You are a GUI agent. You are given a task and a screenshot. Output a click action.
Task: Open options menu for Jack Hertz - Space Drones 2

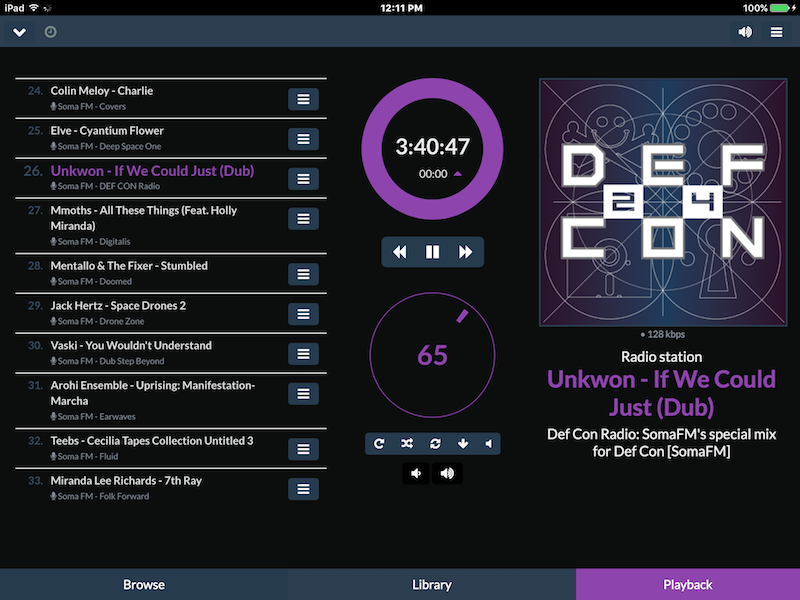pyautogui.click(x=303, y=314)
